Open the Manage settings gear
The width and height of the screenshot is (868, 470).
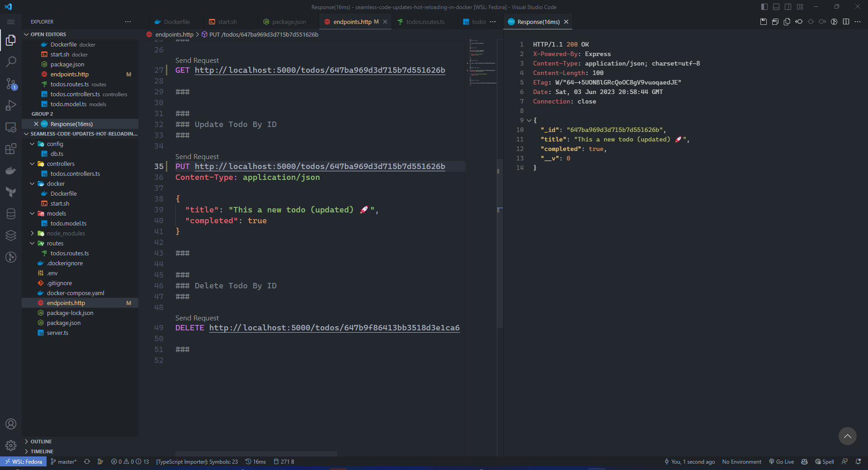pyautogui.click(x=11, y=446)
